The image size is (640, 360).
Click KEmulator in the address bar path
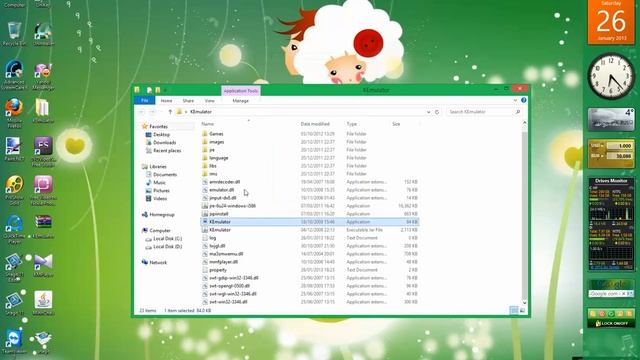coord(201,112)
